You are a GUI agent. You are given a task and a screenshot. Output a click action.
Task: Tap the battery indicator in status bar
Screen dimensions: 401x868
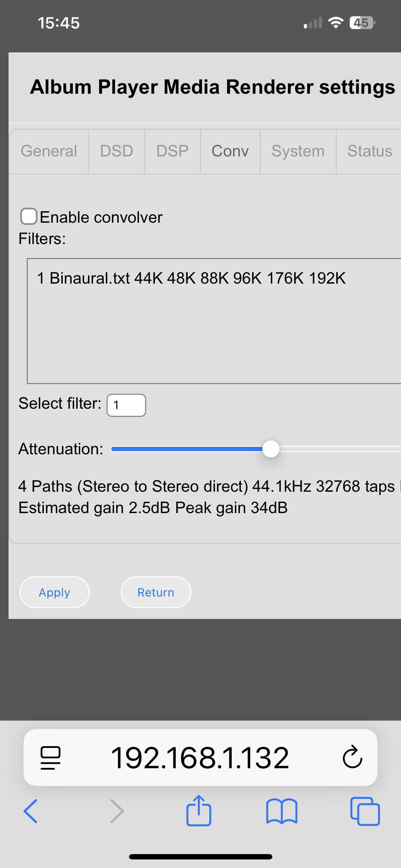362,23
